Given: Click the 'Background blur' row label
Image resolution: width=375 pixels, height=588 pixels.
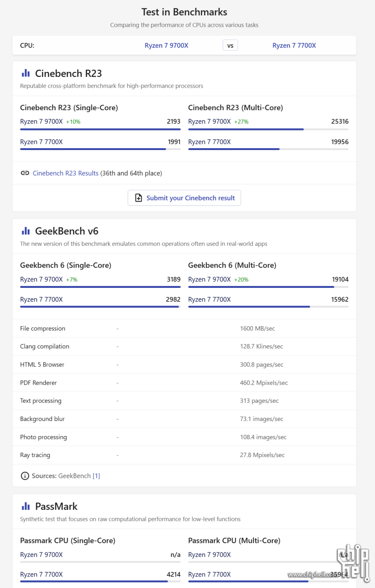Looking at the screenshot, I should click(42, 419).
